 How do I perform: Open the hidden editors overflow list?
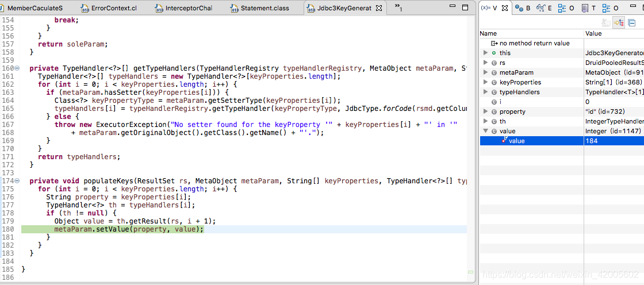coord(398,7)
